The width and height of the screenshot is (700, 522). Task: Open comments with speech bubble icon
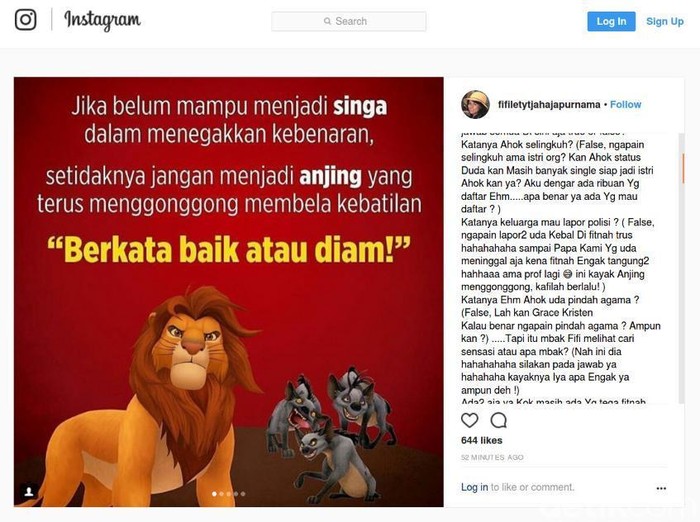(498, 420)
